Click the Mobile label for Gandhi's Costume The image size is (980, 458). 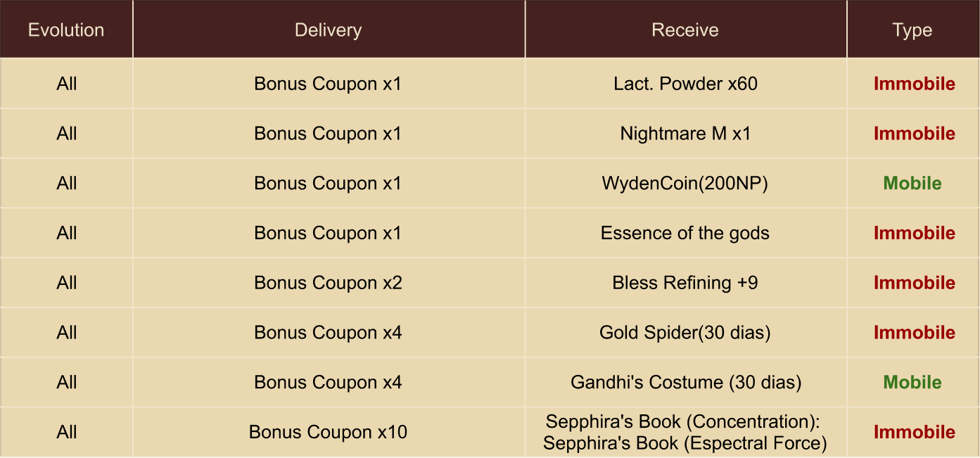tap(912, 383)
